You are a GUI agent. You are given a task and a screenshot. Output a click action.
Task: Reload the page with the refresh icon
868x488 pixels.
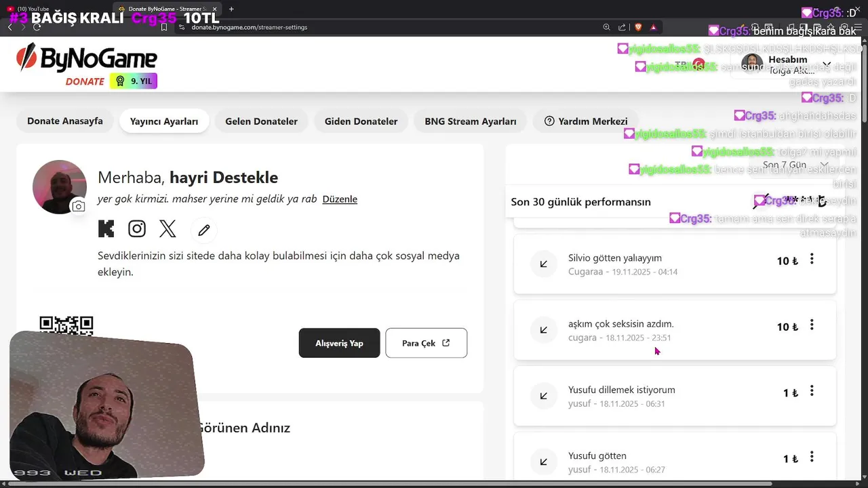37,27
